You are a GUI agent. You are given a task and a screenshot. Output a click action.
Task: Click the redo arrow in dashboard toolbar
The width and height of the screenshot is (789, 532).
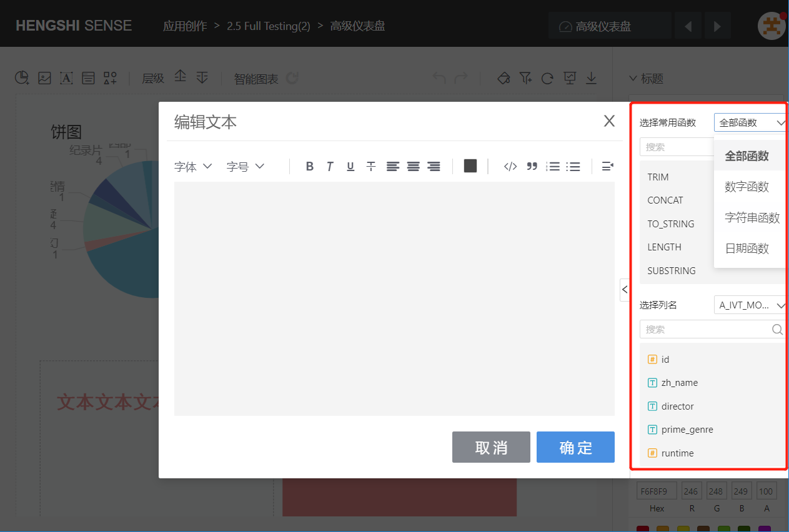(462, 78)
